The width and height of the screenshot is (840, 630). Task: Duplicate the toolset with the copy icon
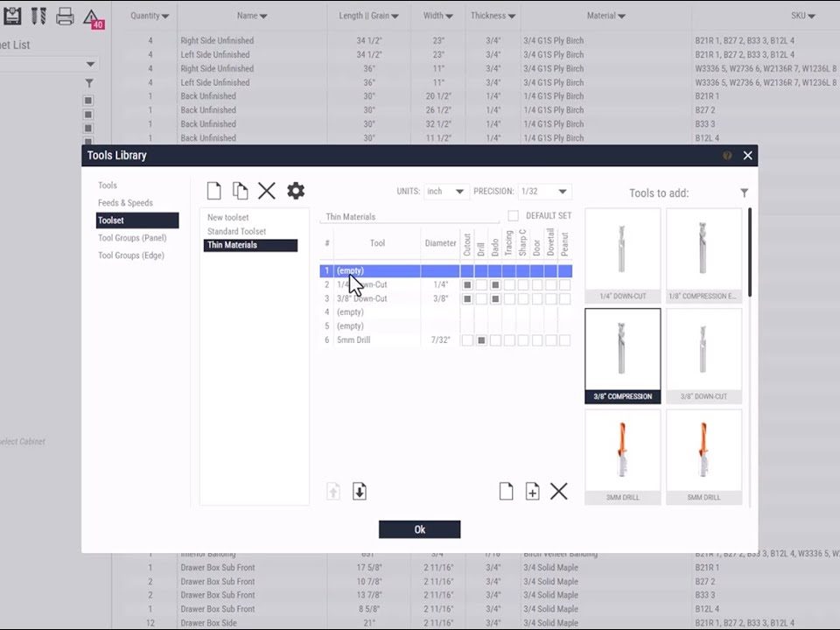click(x=240, y=191)
